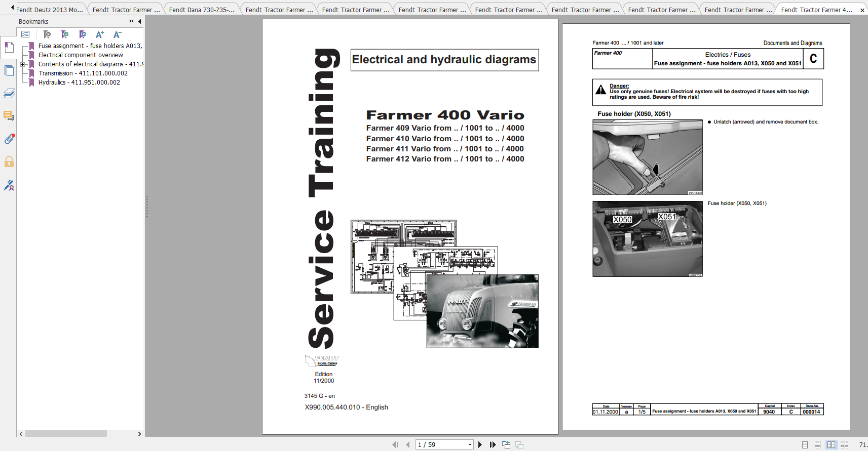Go to the first page
This screenshot has width=868, height=451.
(395, 444)
